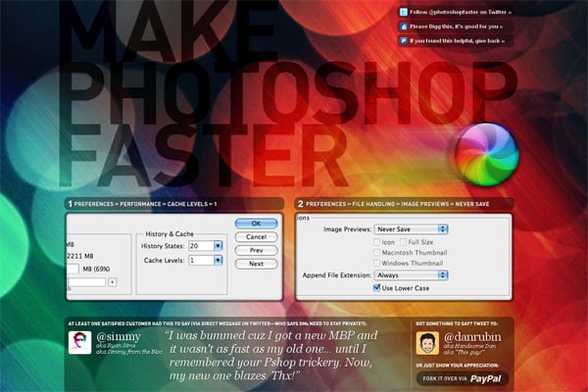Click the 2211 MB memory value

click(x=80, y=256)
